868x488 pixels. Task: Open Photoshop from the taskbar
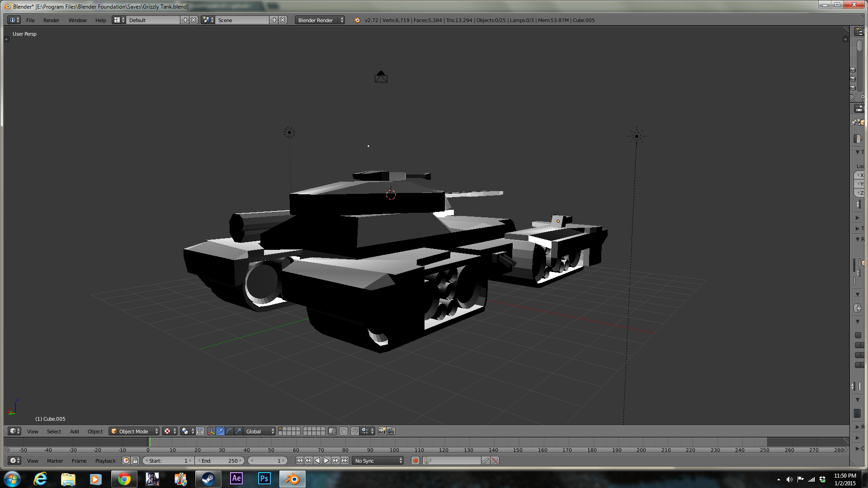point(264,479)
